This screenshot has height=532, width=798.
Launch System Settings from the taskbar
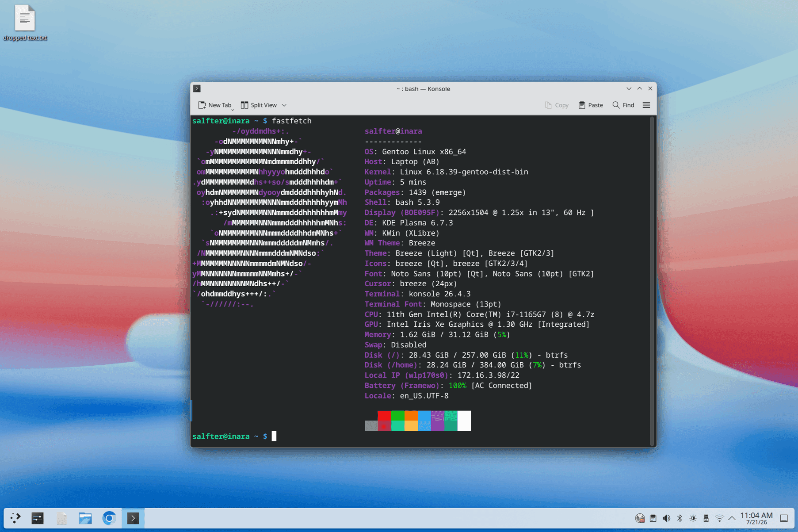coord(38,518)
